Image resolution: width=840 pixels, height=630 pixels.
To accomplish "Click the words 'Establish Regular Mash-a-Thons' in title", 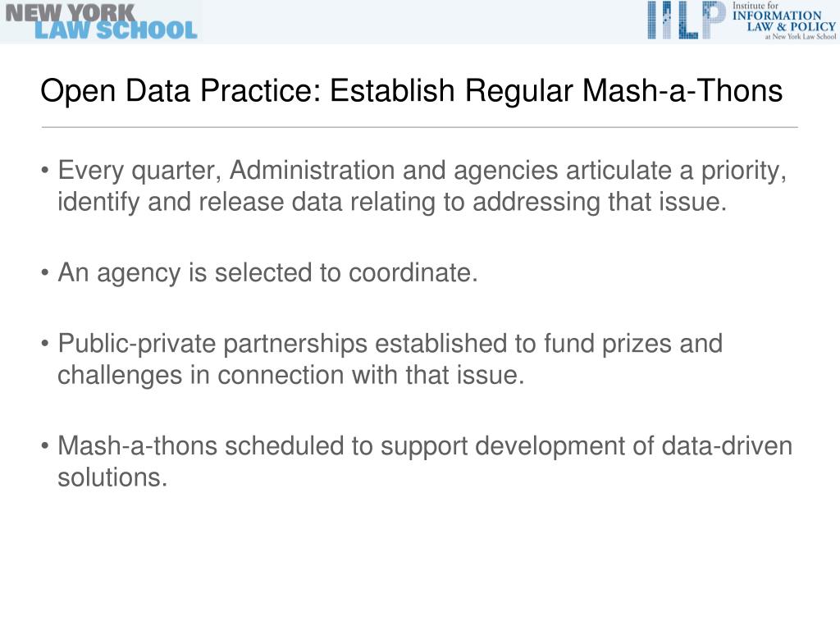I will click(555, 90).
